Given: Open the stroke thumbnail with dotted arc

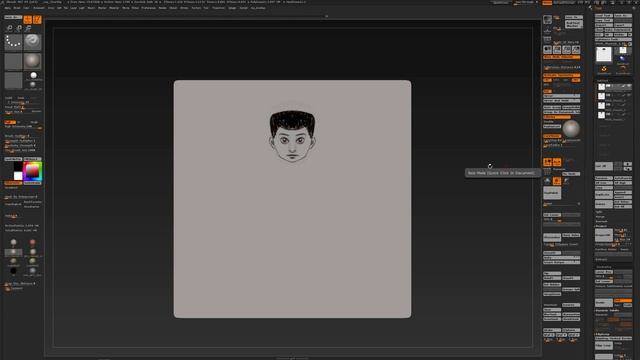Looking at the screenshot, I should click(x=13, y=42).
